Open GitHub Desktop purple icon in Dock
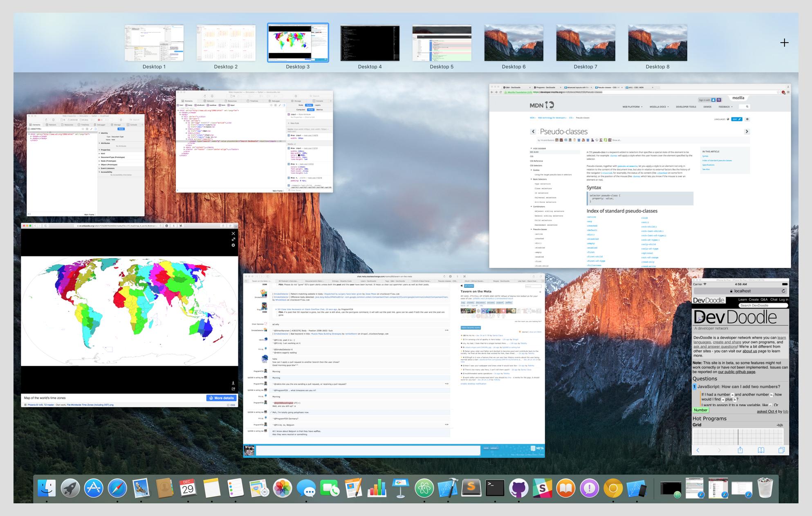Viewport: 812px width, 516px height. pyautogui.click(x=518, y=488)
